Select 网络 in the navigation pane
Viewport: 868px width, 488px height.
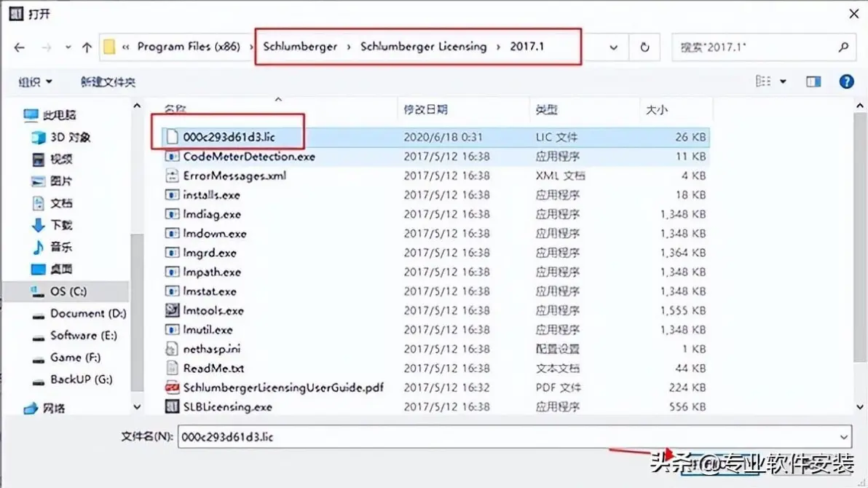[x=44, y=409]
